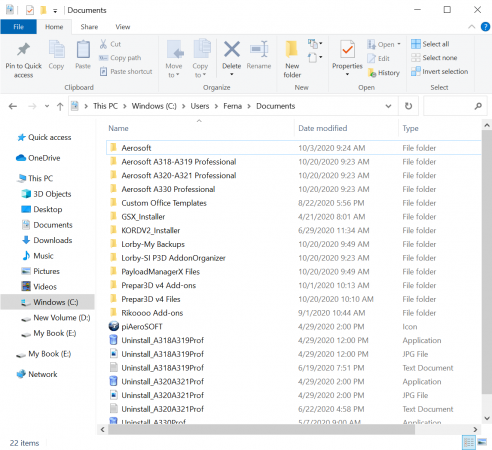Screen dimensions: 492x450
Task: Click the Properties checkmark icon
Action: coord(347,50)
